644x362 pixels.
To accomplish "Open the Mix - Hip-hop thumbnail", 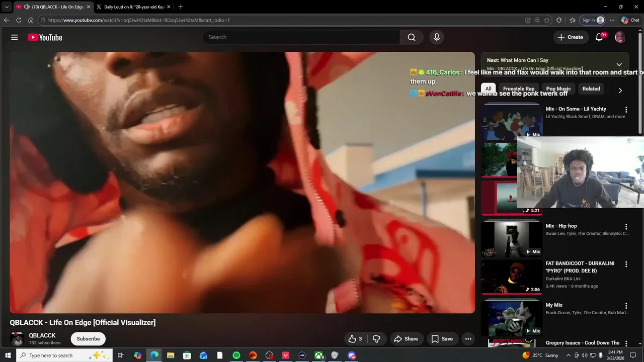I will 511,239.
